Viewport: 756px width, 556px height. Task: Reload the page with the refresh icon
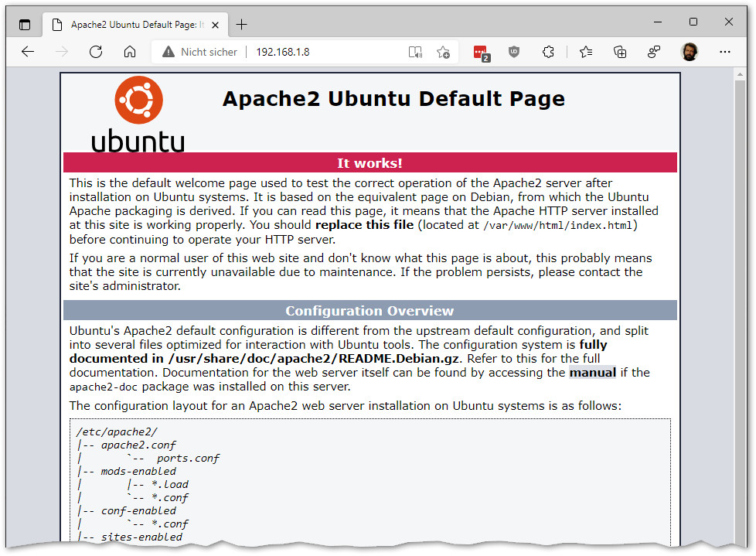tap(96, 52)
